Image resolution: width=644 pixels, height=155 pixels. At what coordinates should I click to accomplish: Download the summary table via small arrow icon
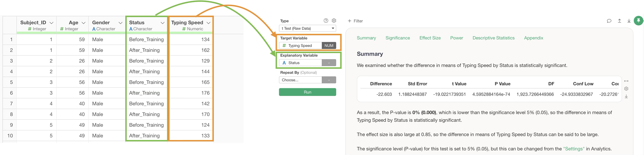(x=626, y=96)
